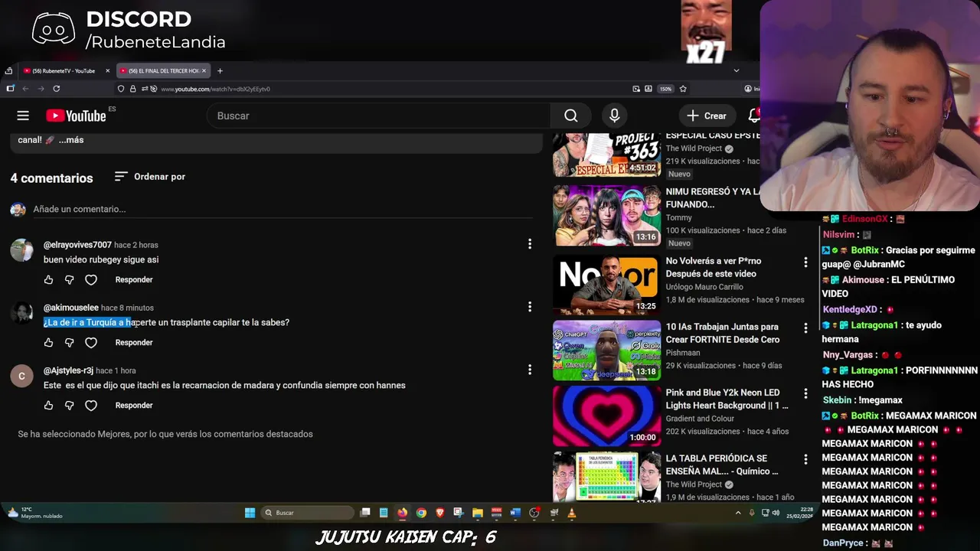Open the Project #363 video thumbnail
Viewport: 980px width, 551px height.
(x=606, y=155)
